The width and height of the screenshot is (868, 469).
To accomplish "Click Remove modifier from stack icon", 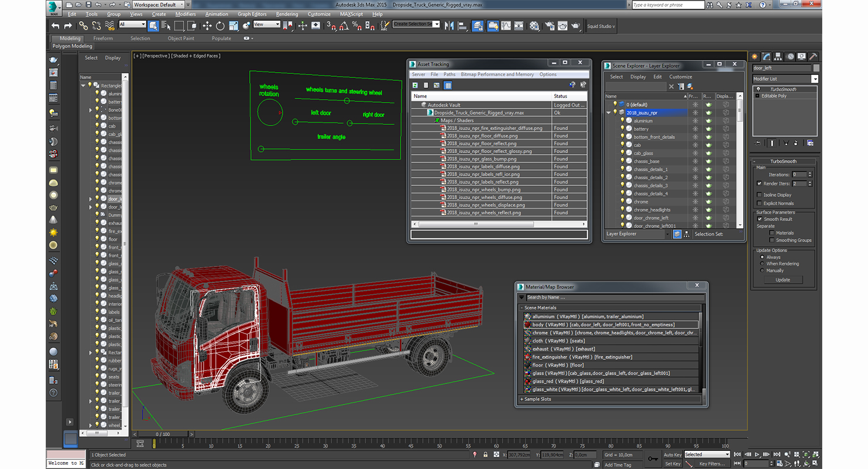I will (796, 142).
